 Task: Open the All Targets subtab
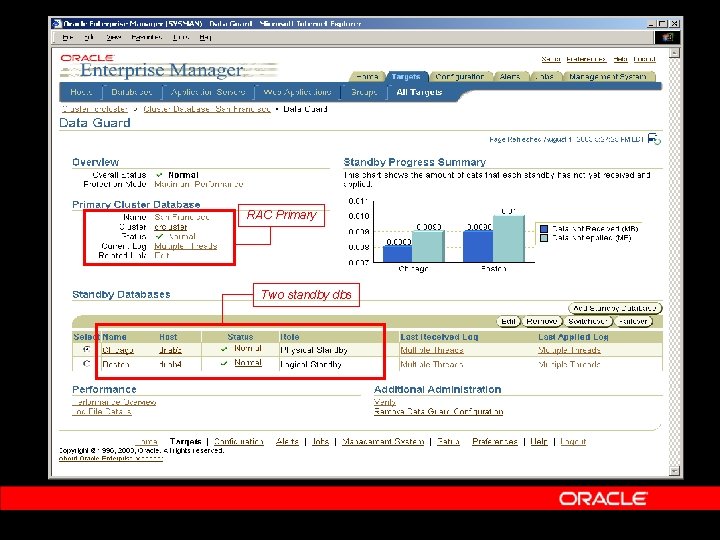[x=419, y=92]
